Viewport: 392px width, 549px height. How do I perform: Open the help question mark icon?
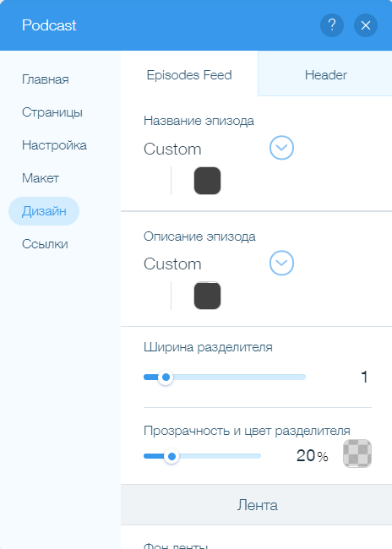coord(332,25)
